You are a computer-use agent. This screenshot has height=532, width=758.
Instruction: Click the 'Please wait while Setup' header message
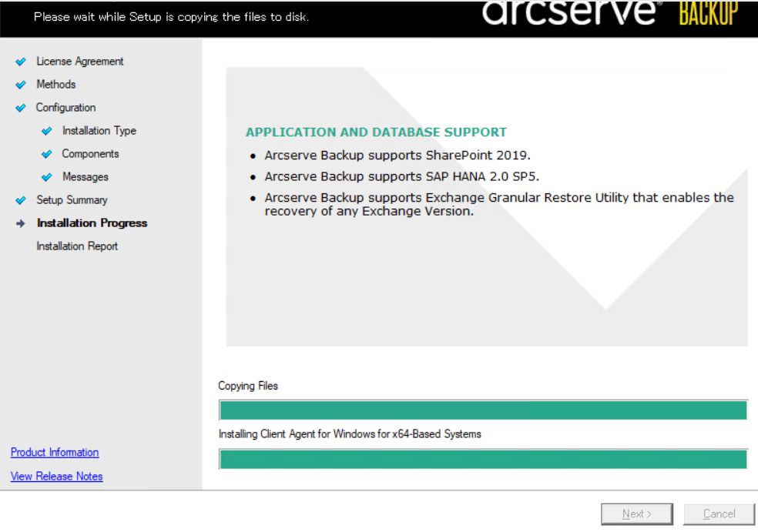tap(171, 17)
